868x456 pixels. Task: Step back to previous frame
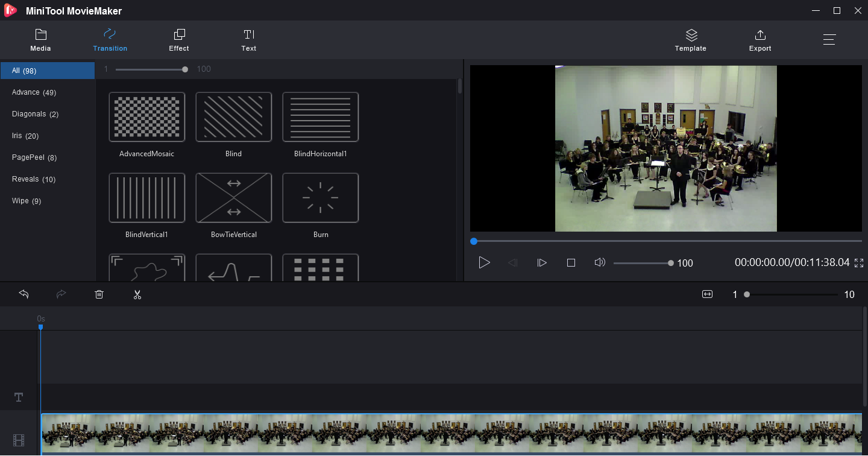pos(513,262)
